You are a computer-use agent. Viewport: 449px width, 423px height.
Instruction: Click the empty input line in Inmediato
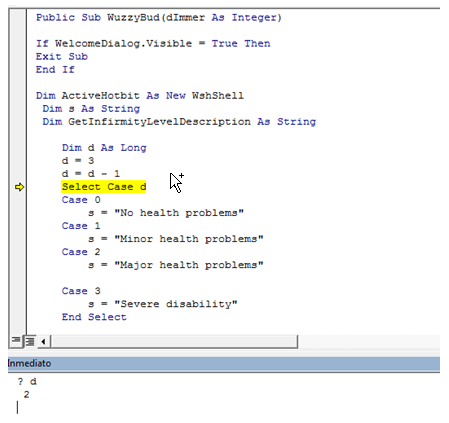[x=224, y=407]
